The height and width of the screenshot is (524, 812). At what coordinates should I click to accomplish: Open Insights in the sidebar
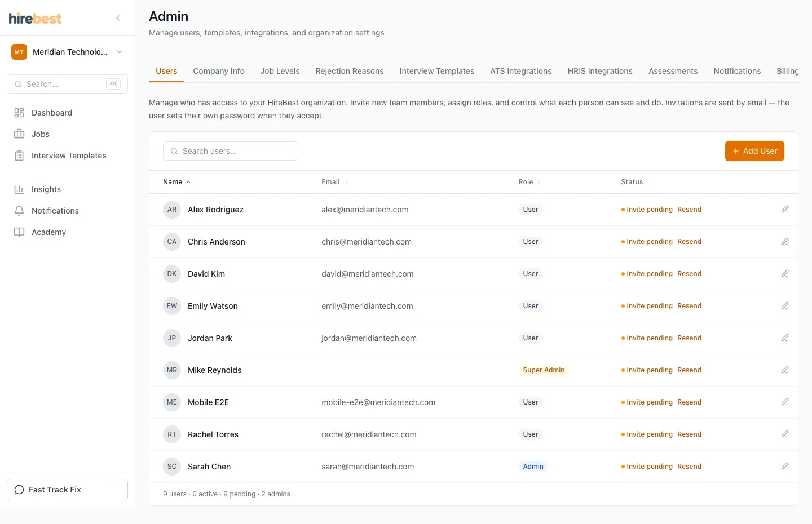pos(68,189)
